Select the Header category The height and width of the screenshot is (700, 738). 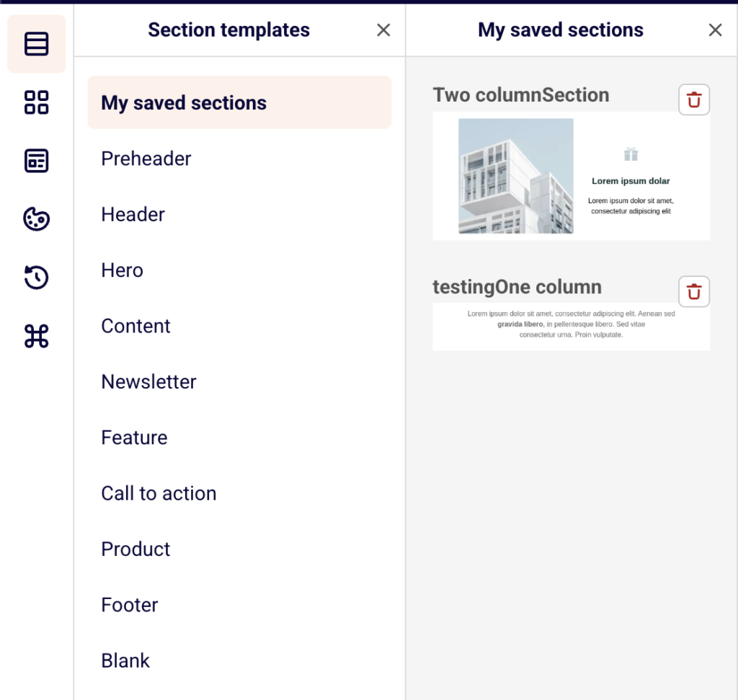pyautogui.click(x=239, y=214)
